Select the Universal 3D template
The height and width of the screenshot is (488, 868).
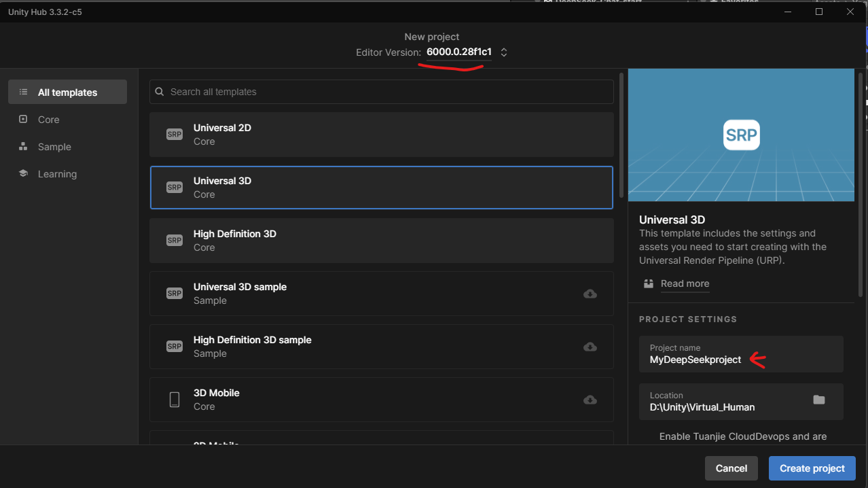tap(381, 188)
